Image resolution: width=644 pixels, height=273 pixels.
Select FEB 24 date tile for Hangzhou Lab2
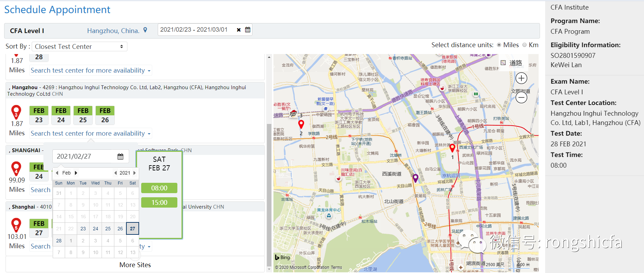pos(61,115)
